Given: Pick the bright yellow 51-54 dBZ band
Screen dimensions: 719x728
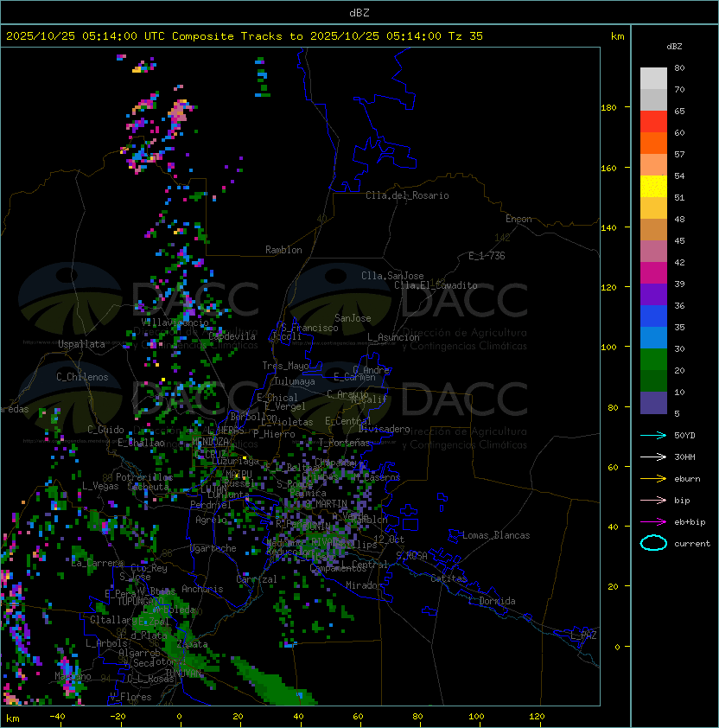Looking at the screenshot, I should click(x=653, y=187).
